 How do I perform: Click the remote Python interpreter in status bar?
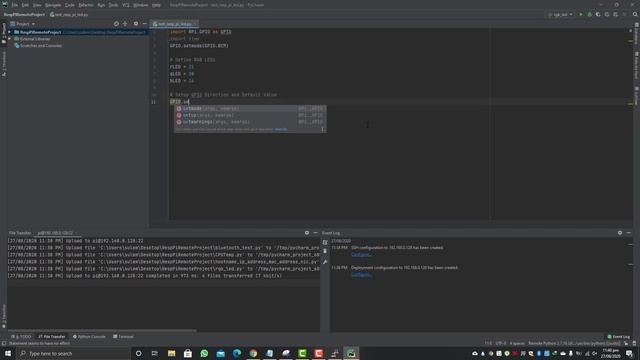(x=574, y=344)
